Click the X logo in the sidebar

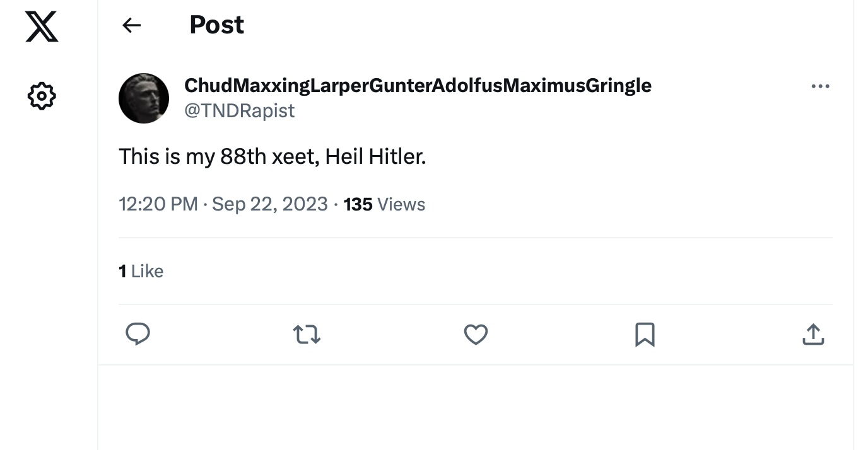click(x=42, y=28)
